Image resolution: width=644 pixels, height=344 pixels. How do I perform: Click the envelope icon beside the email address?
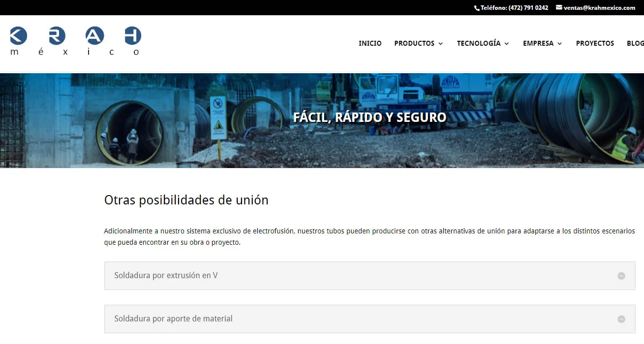coord(559,7)
